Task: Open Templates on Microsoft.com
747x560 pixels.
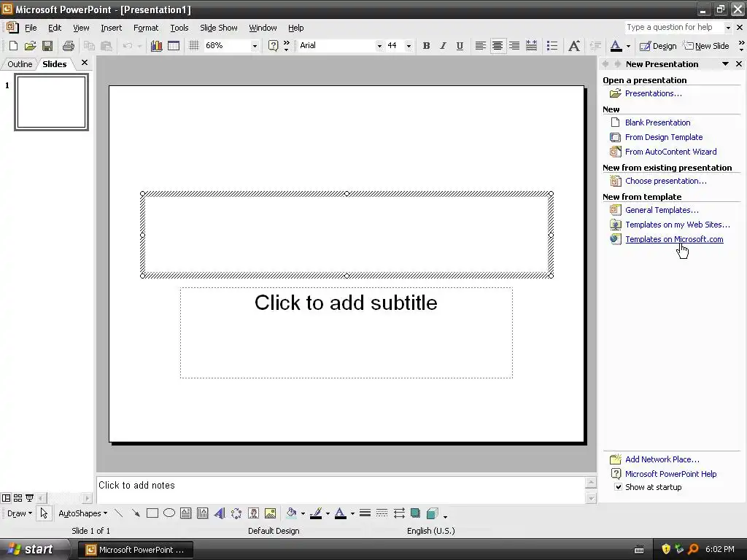Action: 674,239
